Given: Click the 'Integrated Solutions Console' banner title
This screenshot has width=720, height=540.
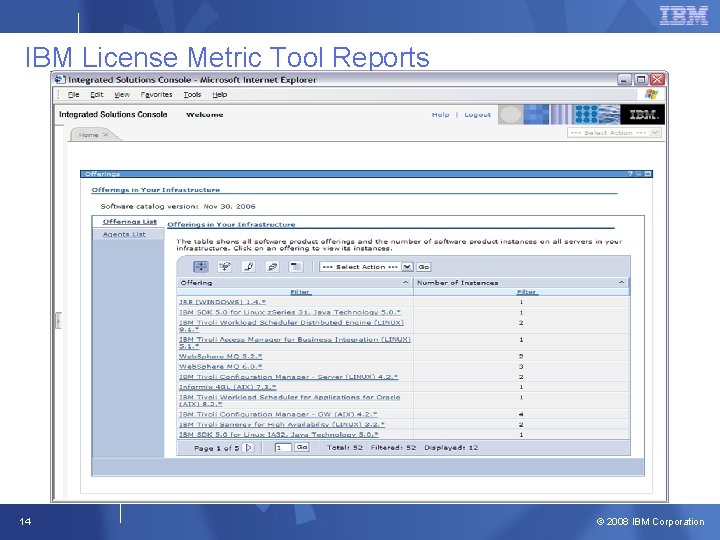Looking at the screenshot, I should point(113,114).
